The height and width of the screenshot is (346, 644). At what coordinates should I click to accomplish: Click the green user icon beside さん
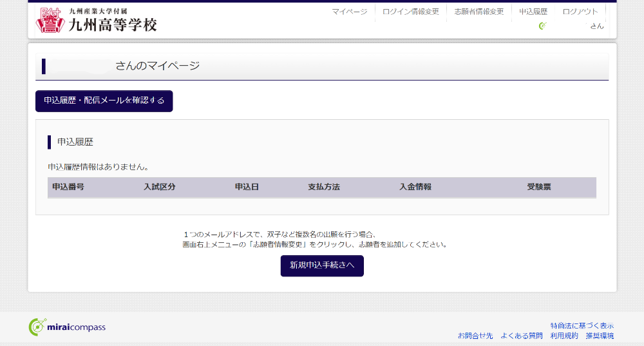pyautogui.click(x=542, y=26)
